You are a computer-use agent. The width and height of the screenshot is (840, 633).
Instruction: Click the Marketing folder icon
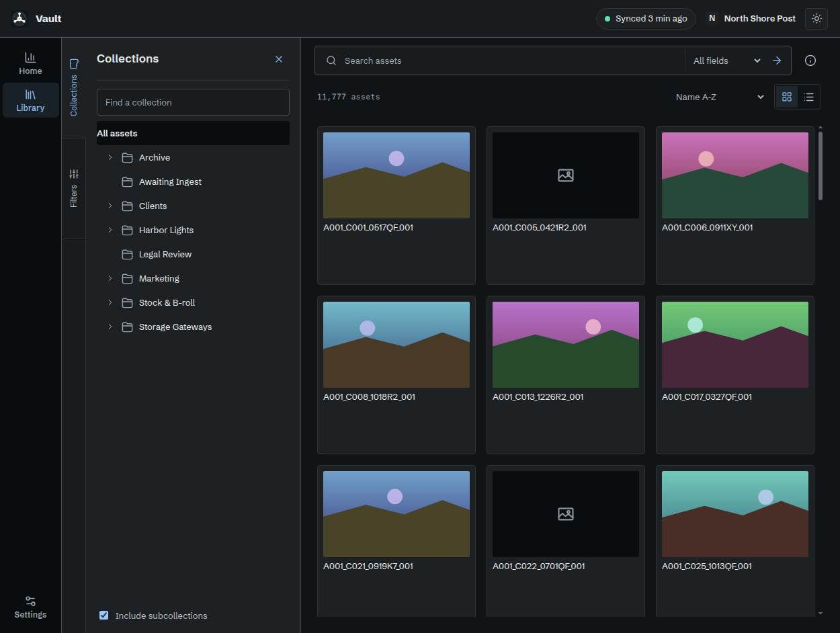pyautogui.click(x=127, y=278)
